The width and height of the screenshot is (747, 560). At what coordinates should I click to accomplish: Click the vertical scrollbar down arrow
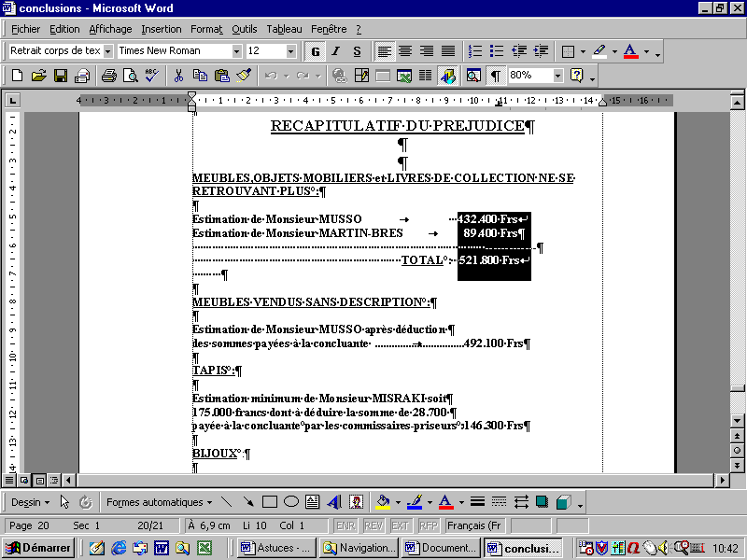point(738,420)
